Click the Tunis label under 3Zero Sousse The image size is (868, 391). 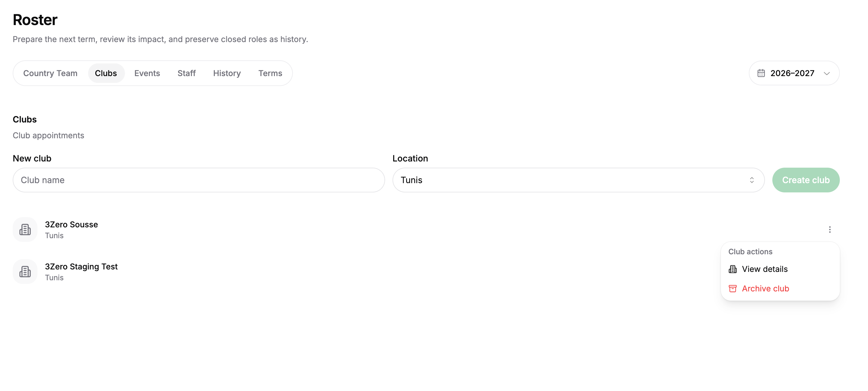tap(54, 235)
